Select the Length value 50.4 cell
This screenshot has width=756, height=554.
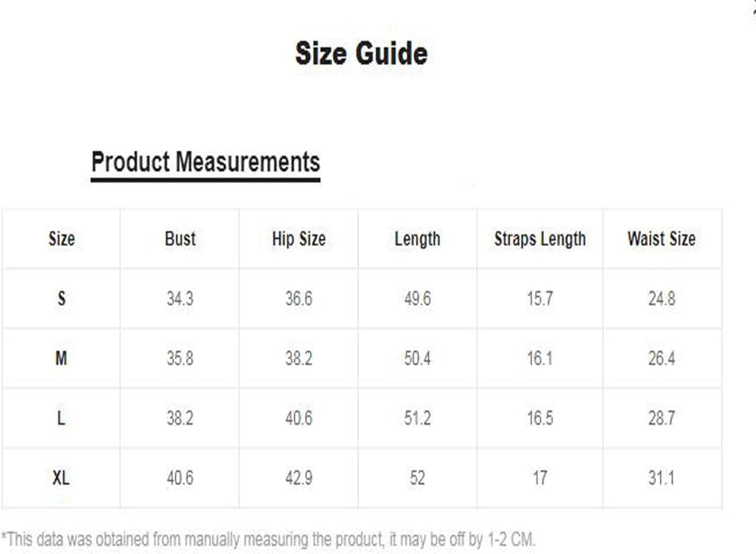coord(417,358)
